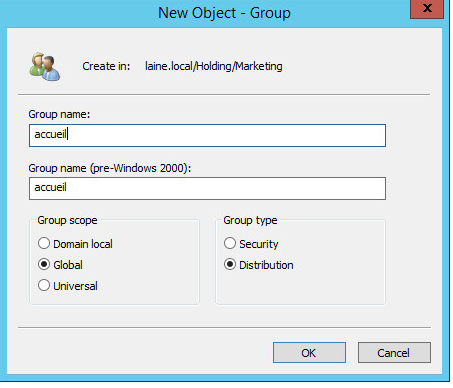Click the Create in label
The width and height of the screenshot is (453, 388).
click(106, 66)
